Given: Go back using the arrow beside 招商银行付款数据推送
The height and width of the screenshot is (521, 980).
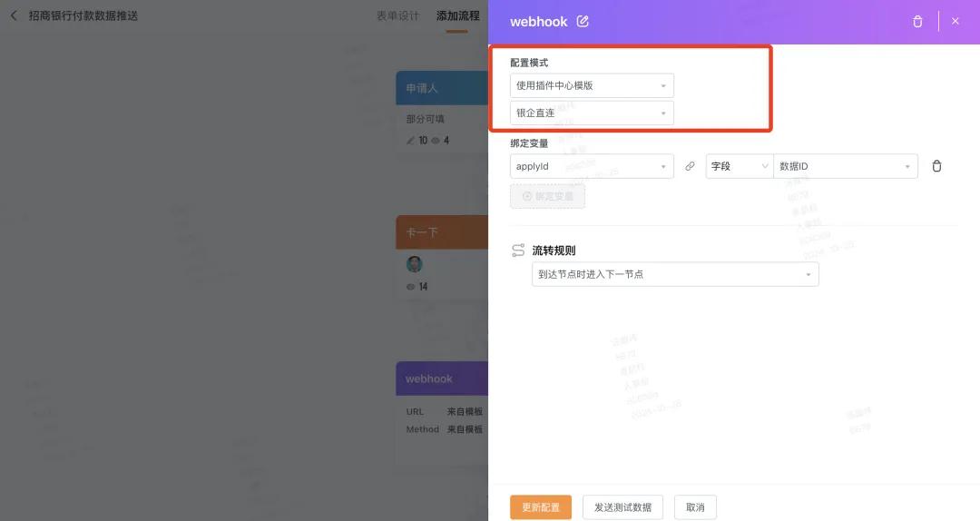Looking at the screenshot, I should (x=14, y=15).
